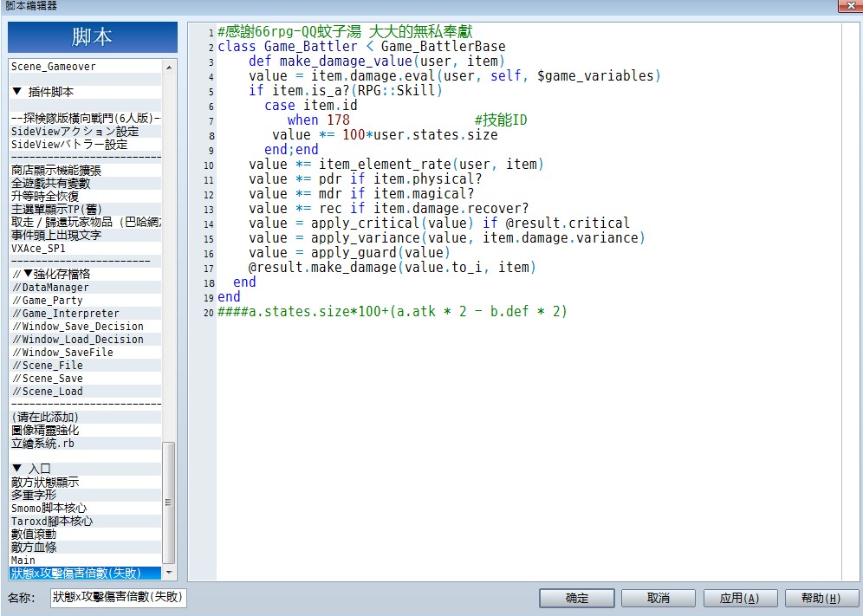The width and height of the screenshot is (863, 616).
Task: Click the 名称 script name input field
Action: pyautogui.click(x=119, y=597)
